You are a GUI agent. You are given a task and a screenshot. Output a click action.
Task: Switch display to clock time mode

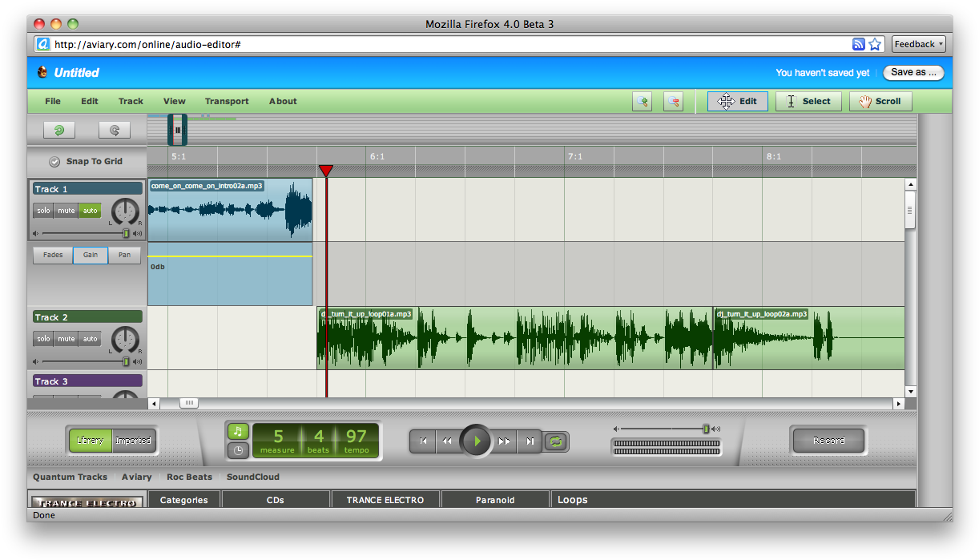238,450
